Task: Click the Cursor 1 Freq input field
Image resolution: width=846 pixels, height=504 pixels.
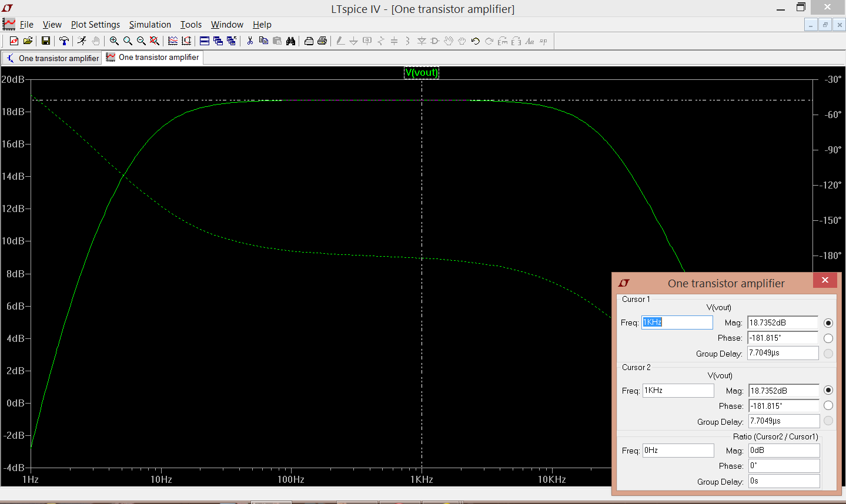Action: [x=677, y=322]
